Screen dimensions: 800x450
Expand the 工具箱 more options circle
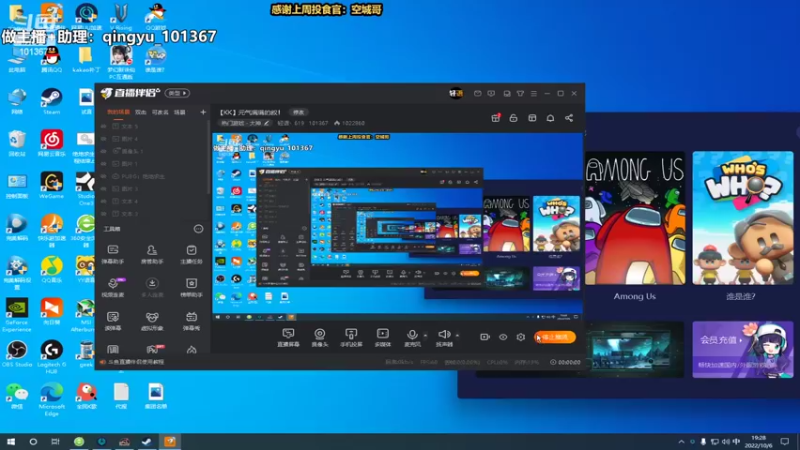click(x=198, y=229)
